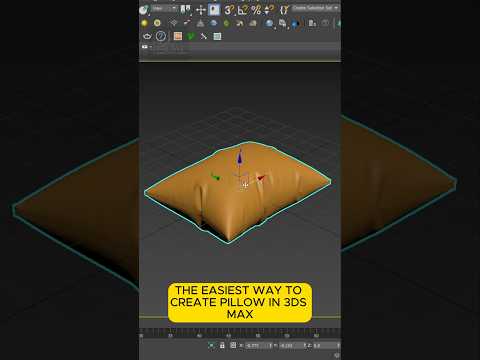Toggle the highlighted keyboard shortcut override button

tap(214, 10)
